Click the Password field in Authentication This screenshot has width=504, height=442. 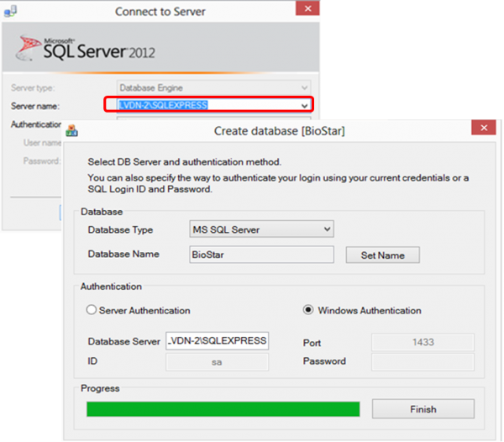click(x=423, y=362)
